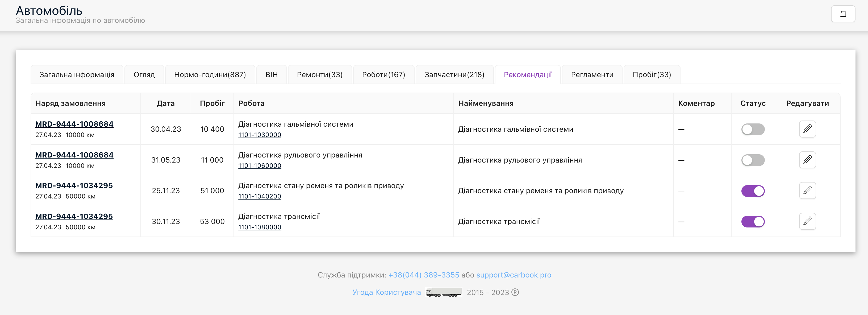Open the Загальна інформація tab

point(77,74)
